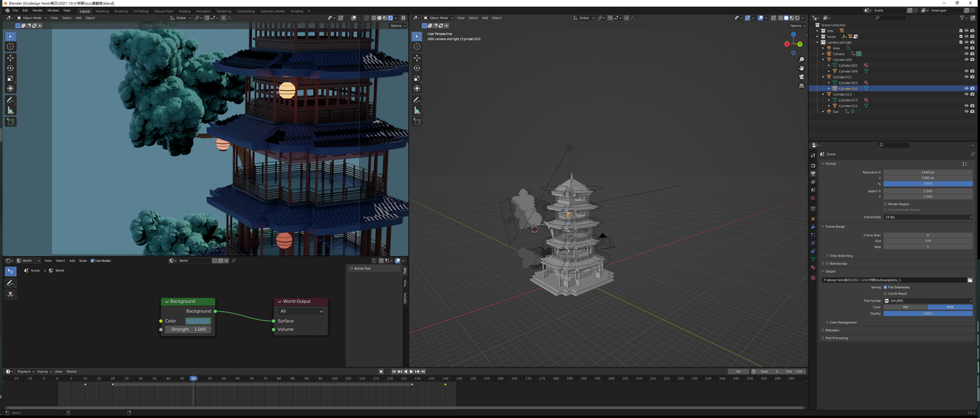The height and width of the screenshot is (418, 980).
Task: Select the Cursor tool in right viewport
Action: coord(417,47)
